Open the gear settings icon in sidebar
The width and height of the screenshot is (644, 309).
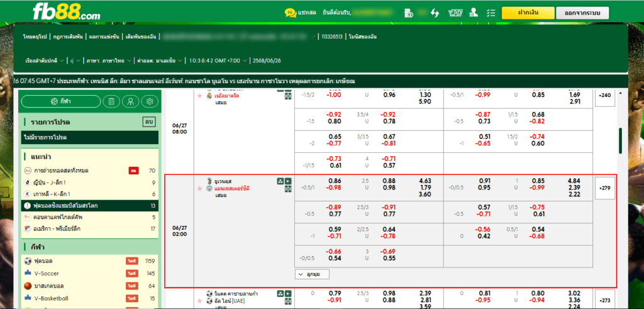point(150,101)
